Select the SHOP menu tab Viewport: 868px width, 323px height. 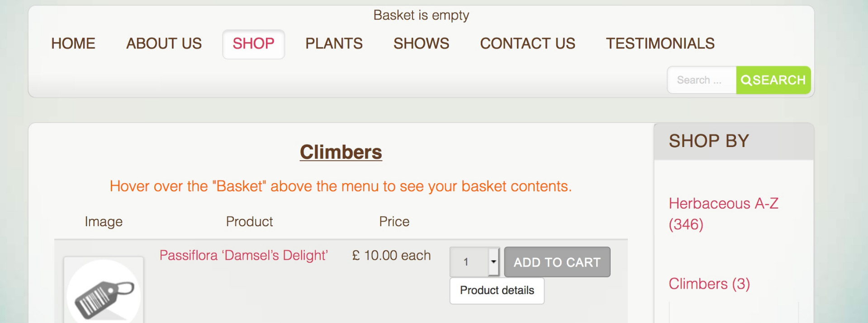[253, 43]
